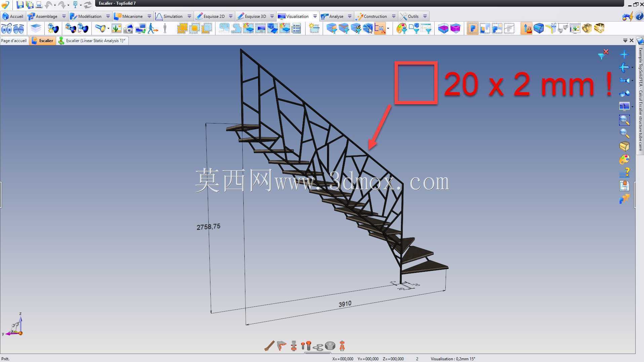The image size is (644, 362).
Task: Click the zoom window magnifier icon
Action: point(624,120)
